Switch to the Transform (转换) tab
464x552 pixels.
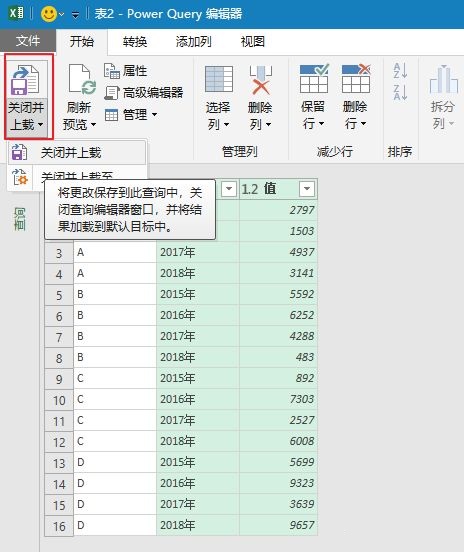tap(135, 42)
